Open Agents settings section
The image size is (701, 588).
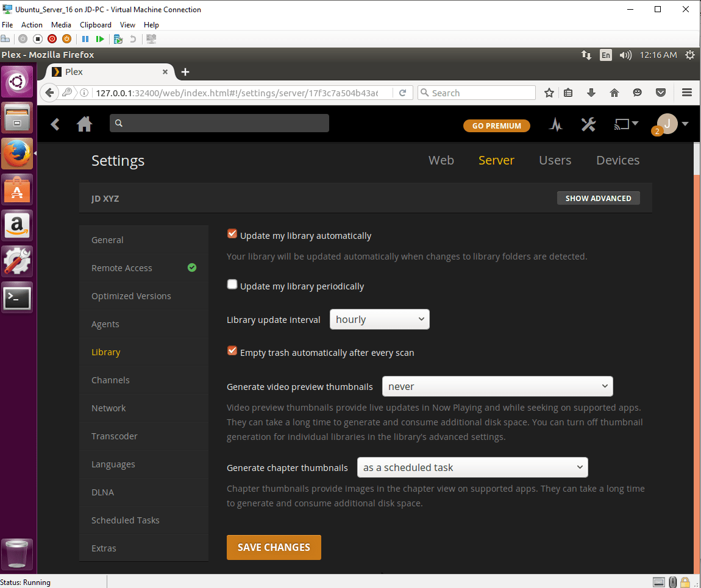click(143, 324)
